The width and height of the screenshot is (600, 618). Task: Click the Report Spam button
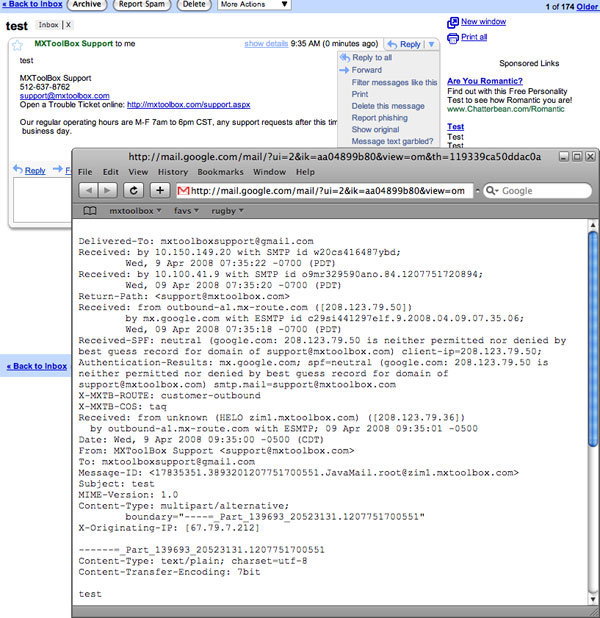(x=142, y=5)
